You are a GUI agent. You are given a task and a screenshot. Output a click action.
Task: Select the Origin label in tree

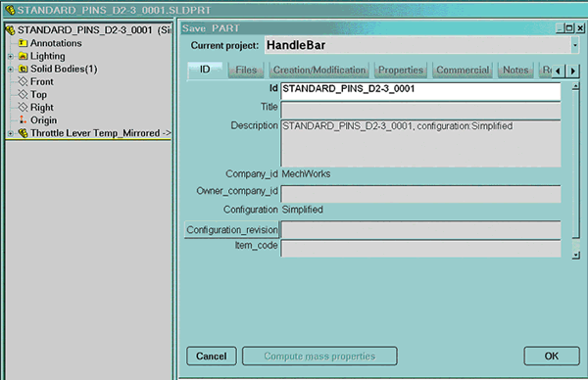click(43, 120)
